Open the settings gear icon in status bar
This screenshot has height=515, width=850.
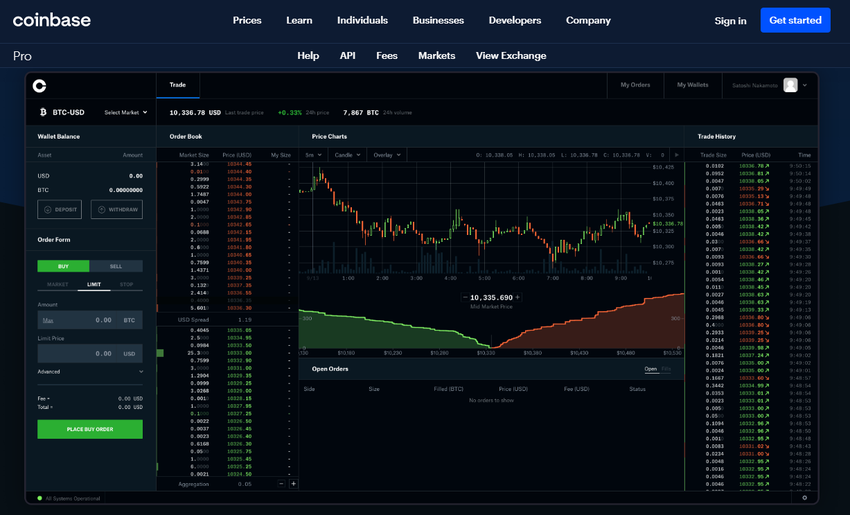coord(804,498)
